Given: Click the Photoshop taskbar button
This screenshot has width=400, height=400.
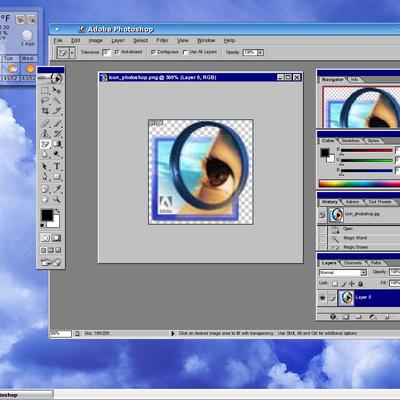Looking at the screenshot, I should pos(26,395).
